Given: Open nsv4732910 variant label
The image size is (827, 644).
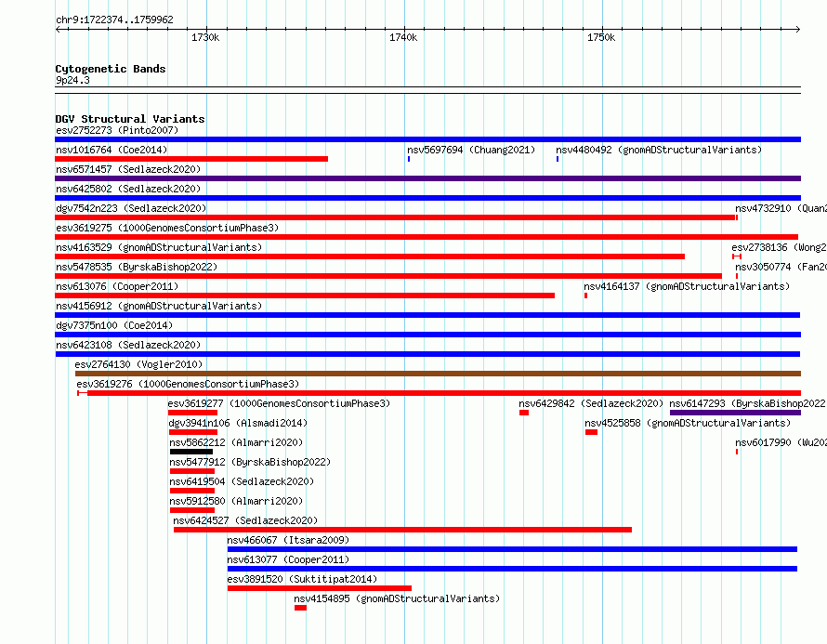Looking at the screenshot, I should 781,208.
